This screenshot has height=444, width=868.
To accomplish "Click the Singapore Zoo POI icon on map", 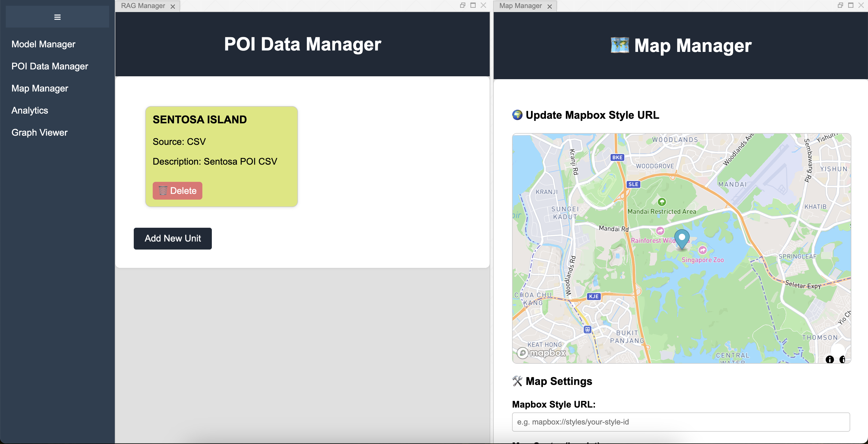I will [702, 250].
